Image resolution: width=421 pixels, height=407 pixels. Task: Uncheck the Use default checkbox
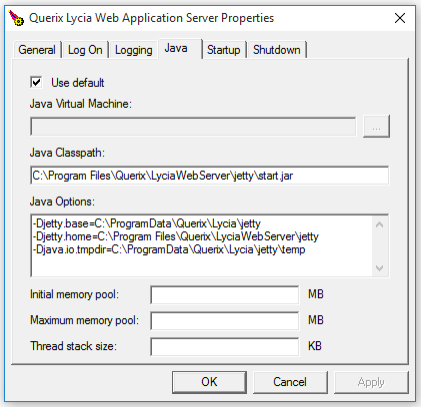click(36, 82)
